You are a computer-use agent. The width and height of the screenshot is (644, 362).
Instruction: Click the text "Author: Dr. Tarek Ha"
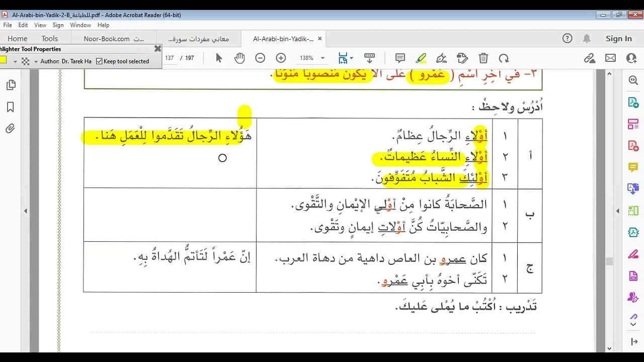(x=66, y=61)
